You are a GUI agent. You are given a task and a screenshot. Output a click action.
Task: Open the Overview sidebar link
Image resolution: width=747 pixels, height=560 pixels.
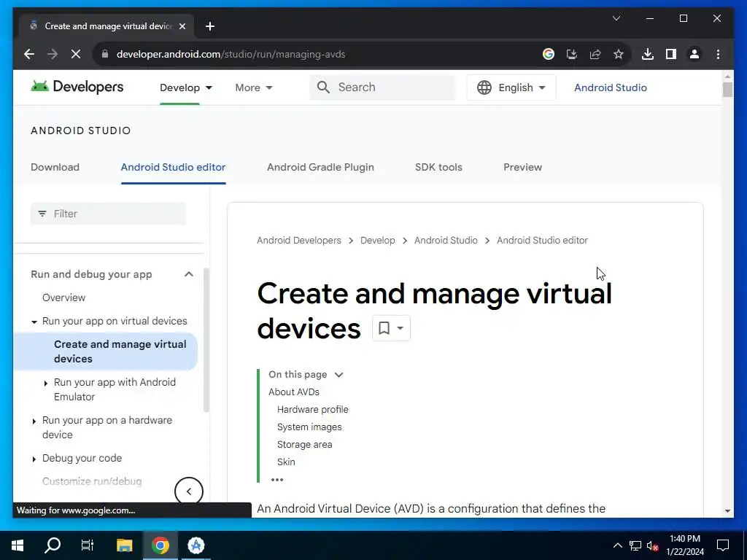pyautogui.click(x=64, y=297)
